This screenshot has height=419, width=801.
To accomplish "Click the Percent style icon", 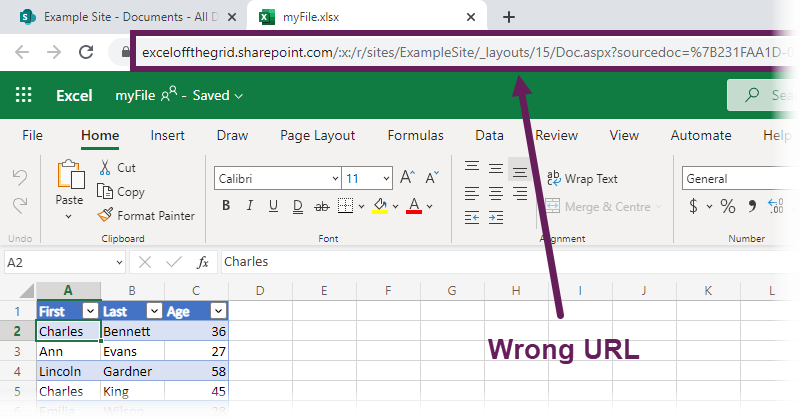I will 727,206.
